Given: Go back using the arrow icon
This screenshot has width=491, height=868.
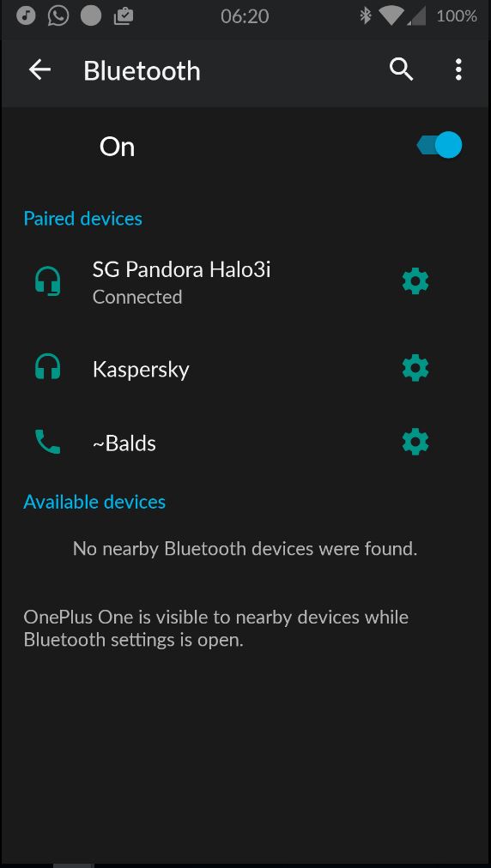Looking at the screenshot, I should 39,69.
